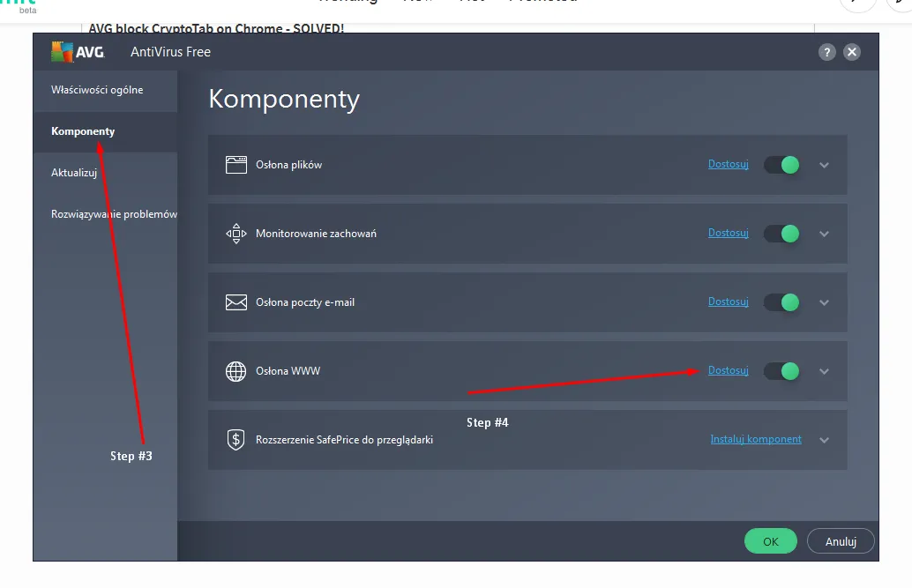912x588 pixels.
Task: Expand Monitorowanie zachowań details
Action: pos(824,234)
